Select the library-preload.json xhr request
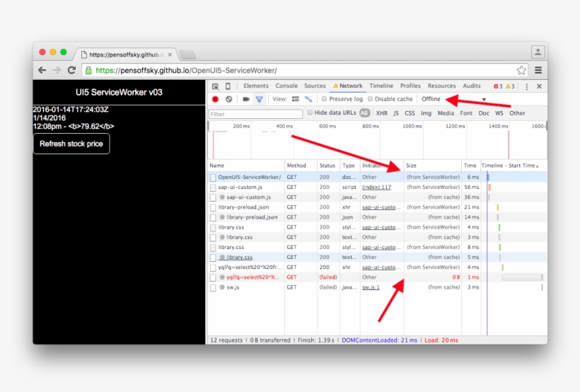 click(377, 207)
